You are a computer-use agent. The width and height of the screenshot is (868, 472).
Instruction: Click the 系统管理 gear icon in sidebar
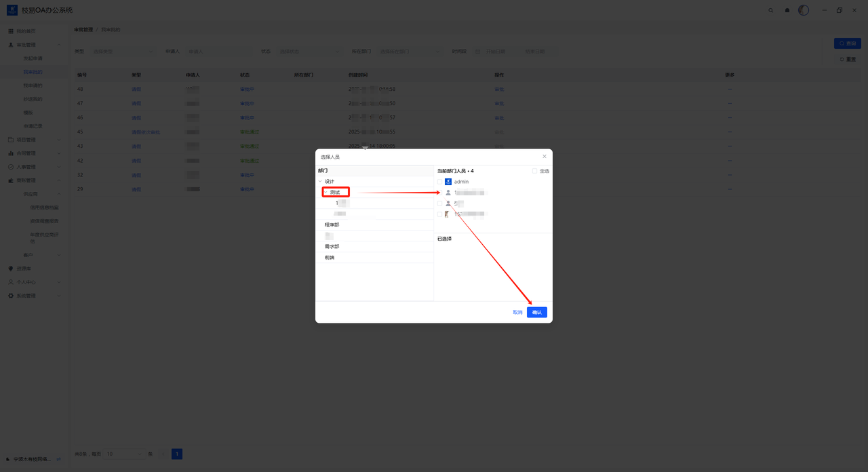(x=11, y=296)
